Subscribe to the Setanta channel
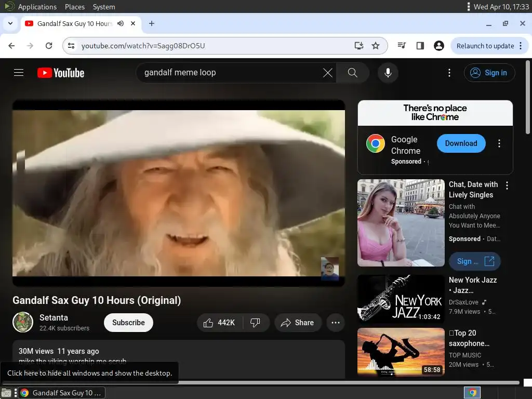Viewport: 532px width, 399px height. point(128,322)
